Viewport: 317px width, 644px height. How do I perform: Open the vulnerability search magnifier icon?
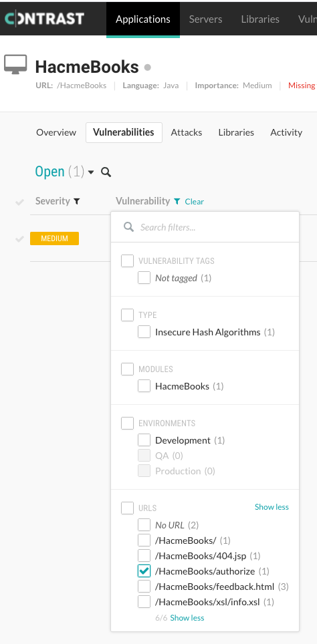(x=106, y=172)
